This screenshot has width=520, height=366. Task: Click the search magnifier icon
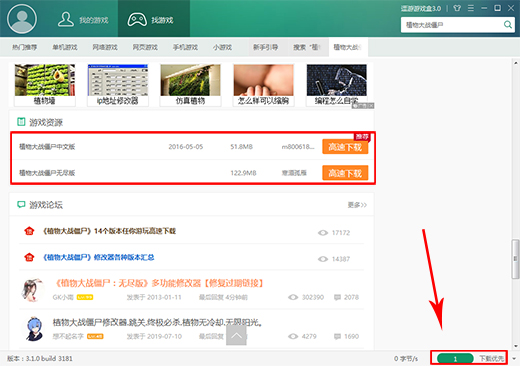point(507,25)
